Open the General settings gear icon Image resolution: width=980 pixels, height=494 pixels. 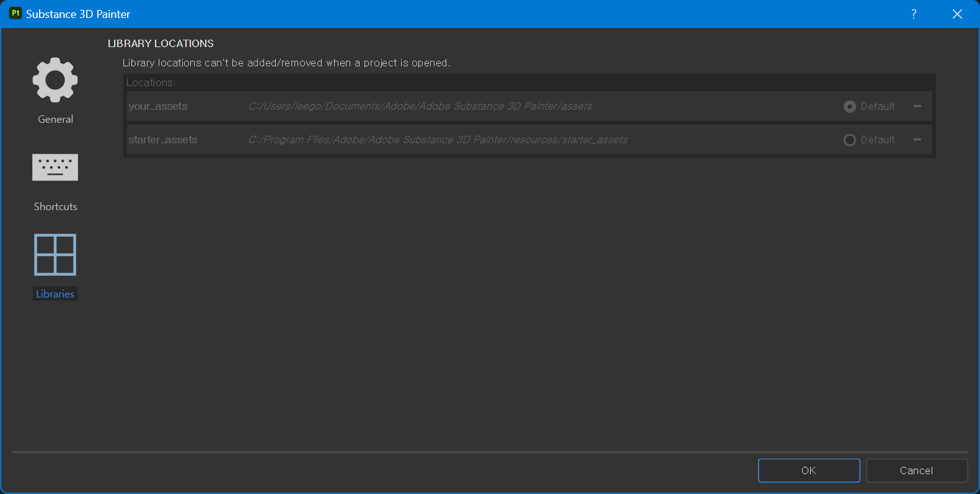coord(55,80)
